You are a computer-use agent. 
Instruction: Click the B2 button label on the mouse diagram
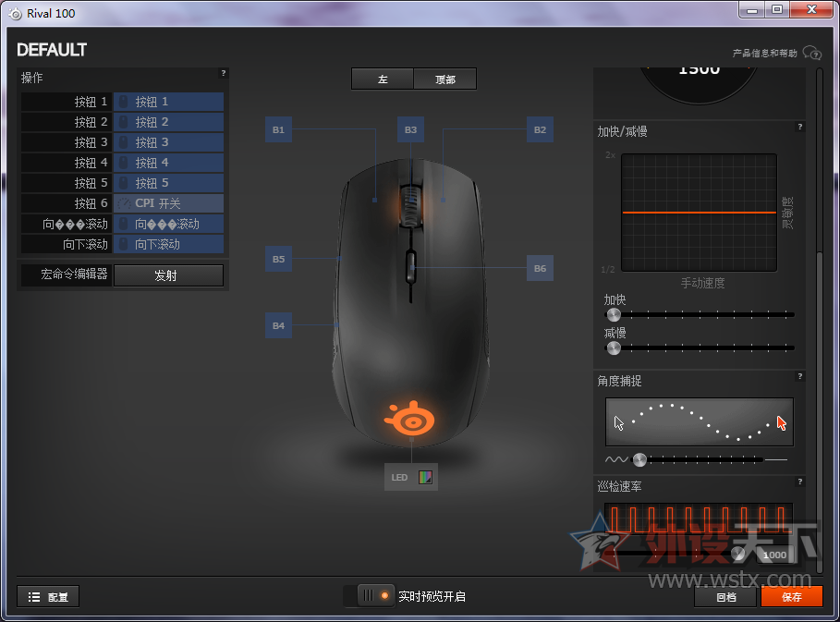click(540, 129)
